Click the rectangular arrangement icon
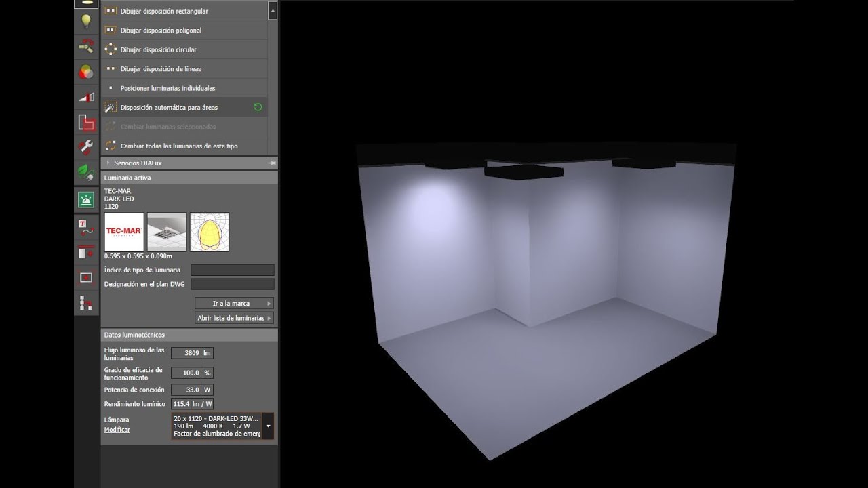 pos(111,12)
